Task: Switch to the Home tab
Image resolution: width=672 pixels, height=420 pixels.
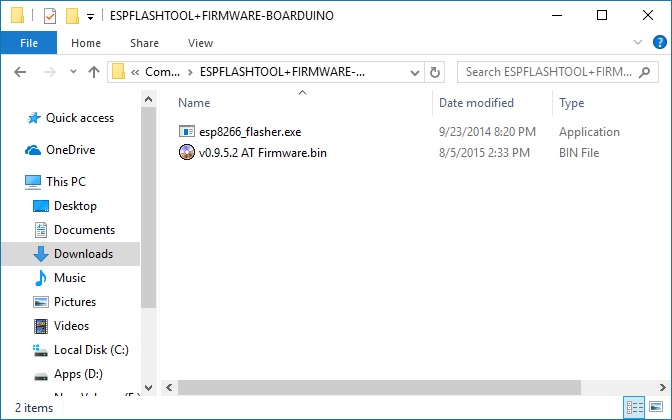Action: [86, 43]
